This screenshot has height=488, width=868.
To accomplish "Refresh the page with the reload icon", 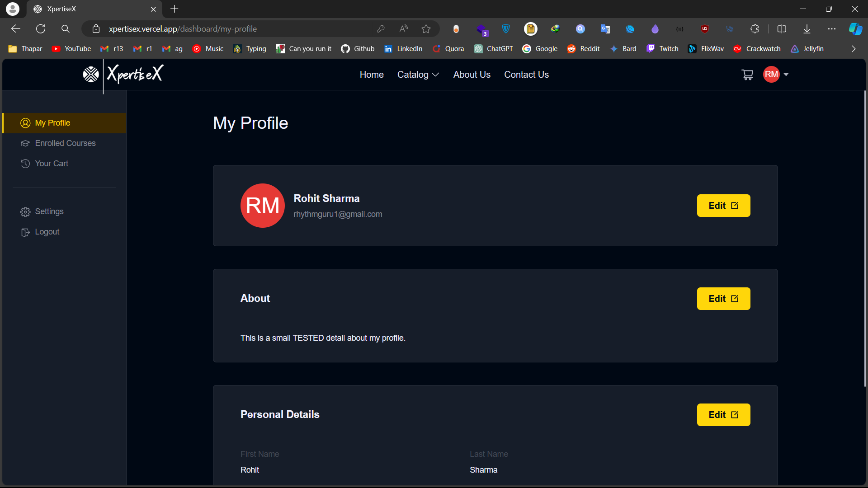I will (41, 29).
